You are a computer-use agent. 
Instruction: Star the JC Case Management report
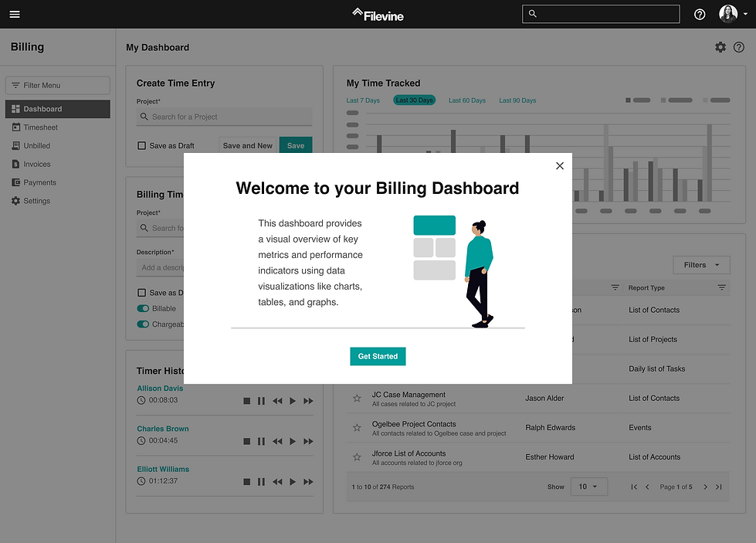(x=357, y=399)
